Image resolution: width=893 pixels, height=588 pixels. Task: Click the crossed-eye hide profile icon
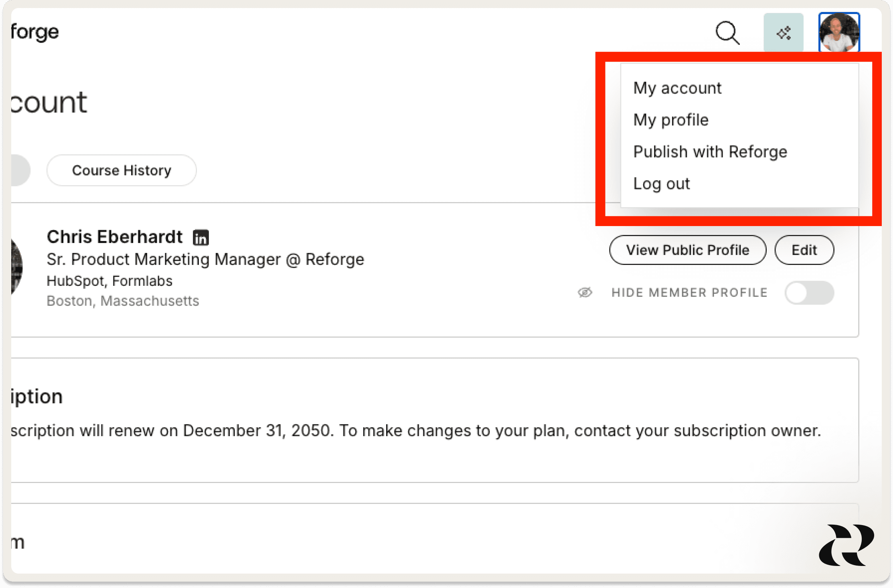(585, 293)
